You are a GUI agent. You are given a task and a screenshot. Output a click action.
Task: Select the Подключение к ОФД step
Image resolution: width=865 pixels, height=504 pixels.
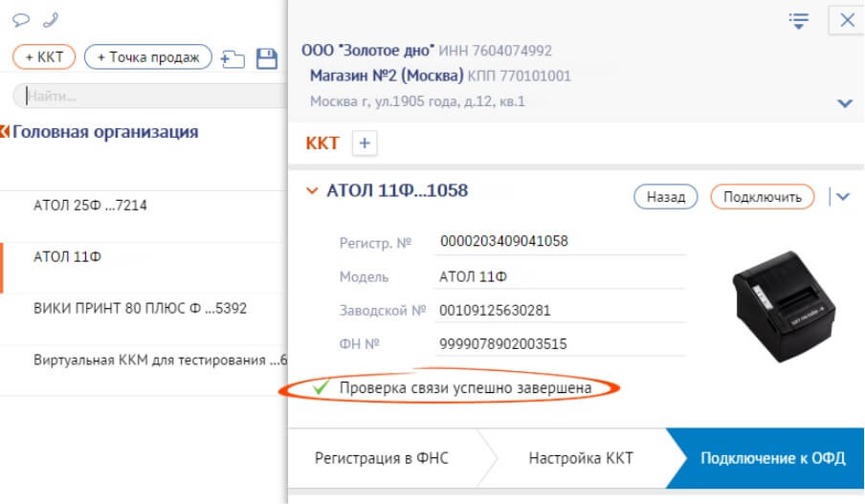pyautogui.click(x=772, y=458)
